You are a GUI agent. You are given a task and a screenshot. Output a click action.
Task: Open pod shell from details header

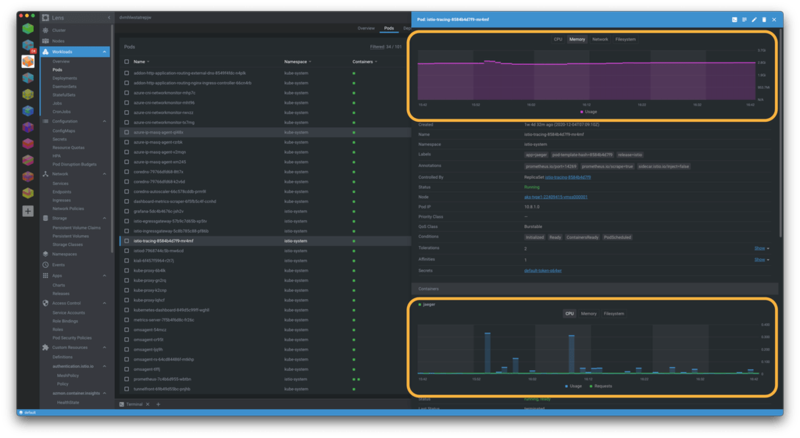coord(734,19)
